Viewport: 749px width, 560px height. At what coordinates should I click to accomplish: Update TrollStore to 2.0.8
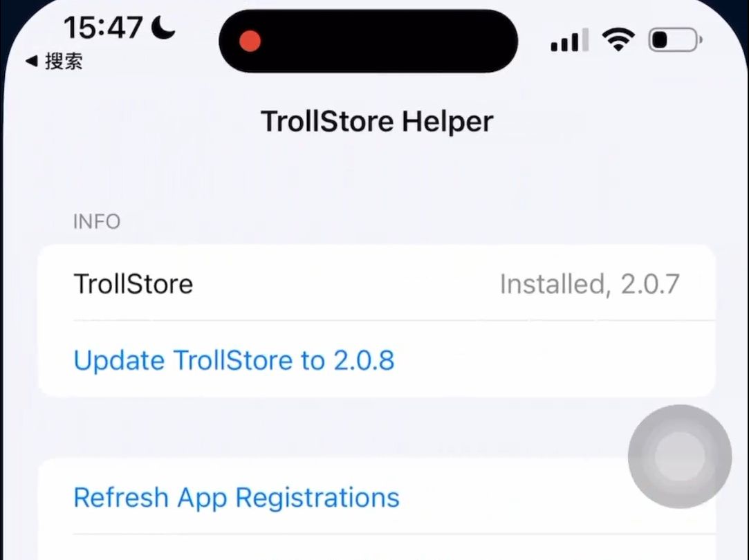coord(234,360)
